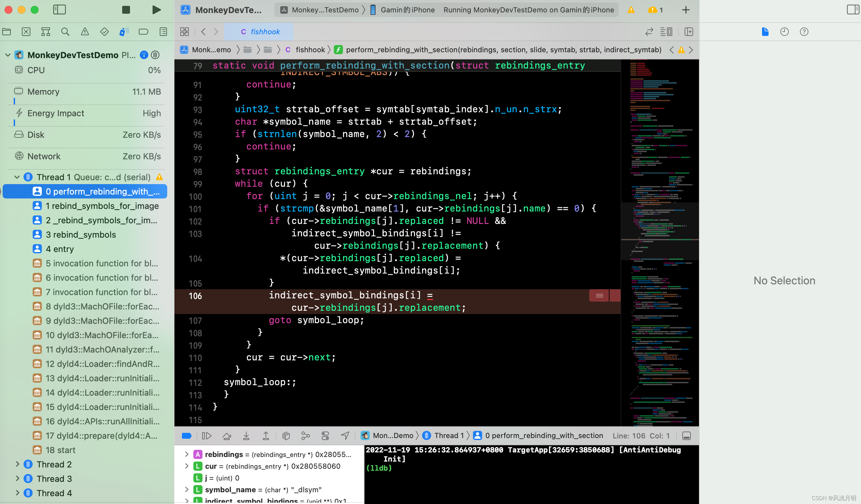Click the Step Out debug icon

tap(266, 436)
